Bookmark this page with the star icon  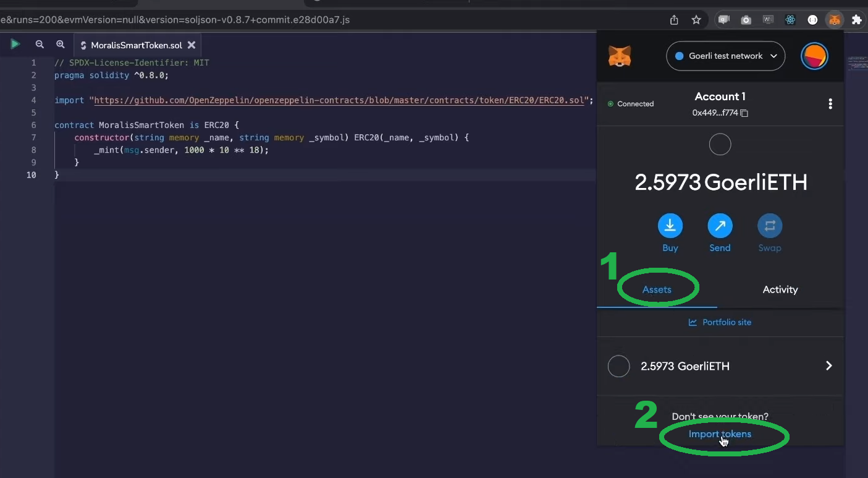tap(696, 20)
